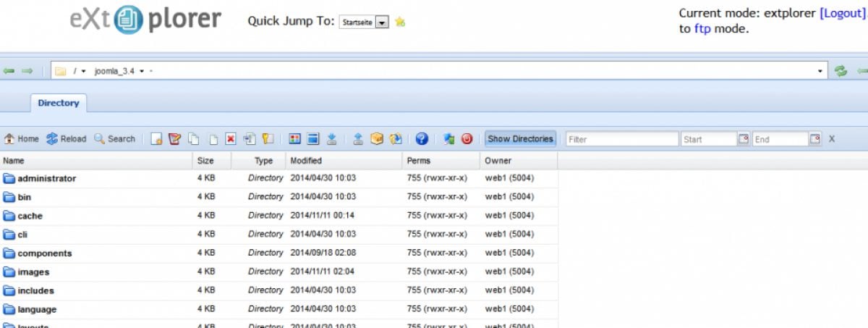Click the red X delete icon
The image size is (868, 328).
tap(231, 139)
